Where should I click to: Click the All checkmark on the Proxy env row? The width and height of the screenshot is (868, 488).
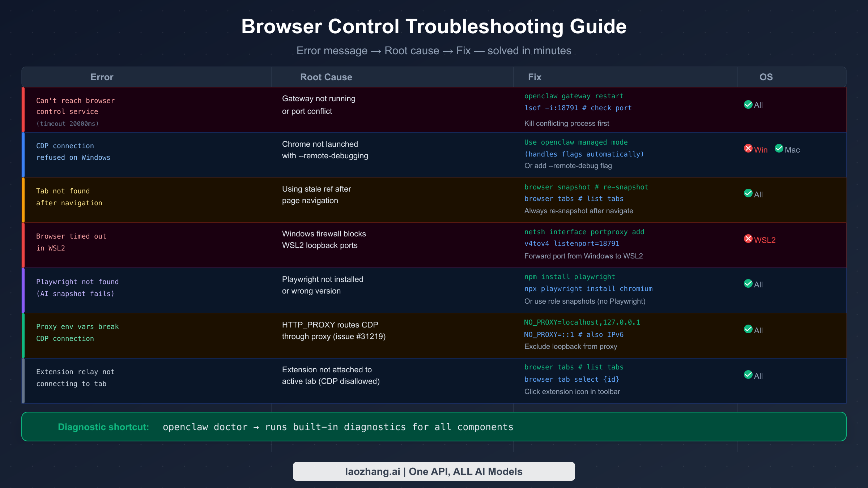click(x=748, y=330)
